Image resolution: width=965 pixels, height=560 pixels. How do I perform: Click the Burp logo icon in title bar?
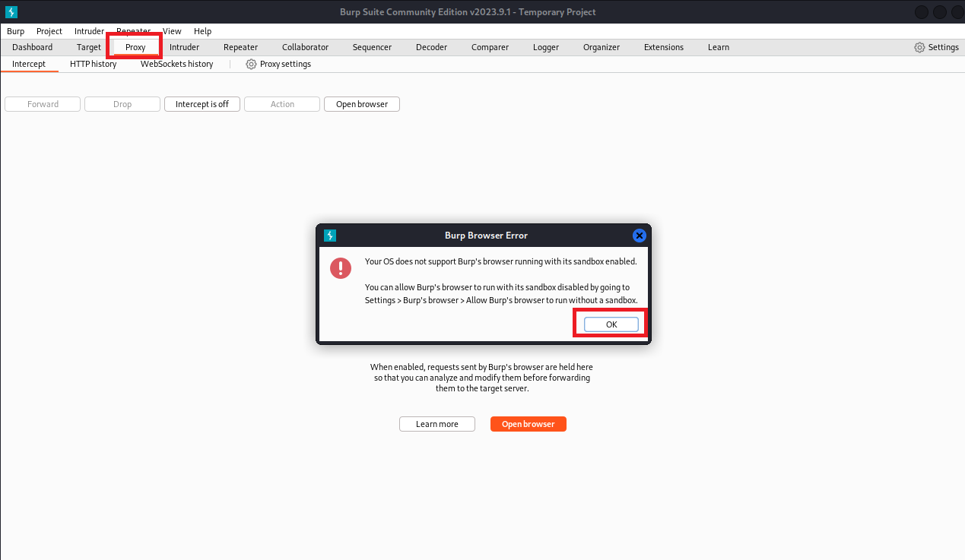pyautogui.click(x=11, y=11)
